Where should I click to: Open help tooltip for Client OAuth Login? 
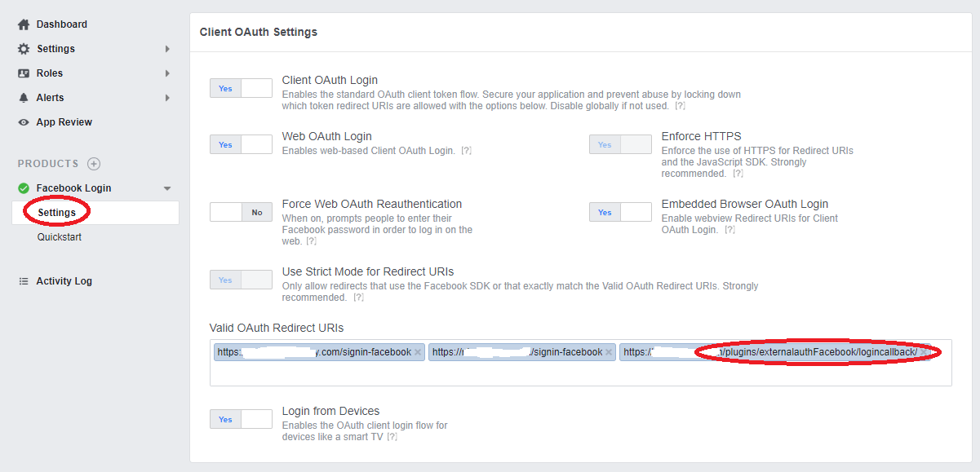[680, 106]
